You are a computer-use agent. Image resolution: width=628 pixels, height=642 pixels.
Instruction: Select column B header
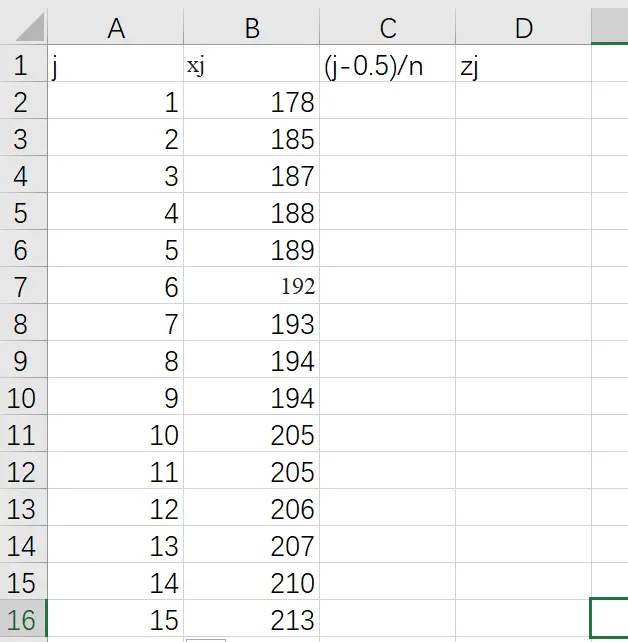pos(251,28)
